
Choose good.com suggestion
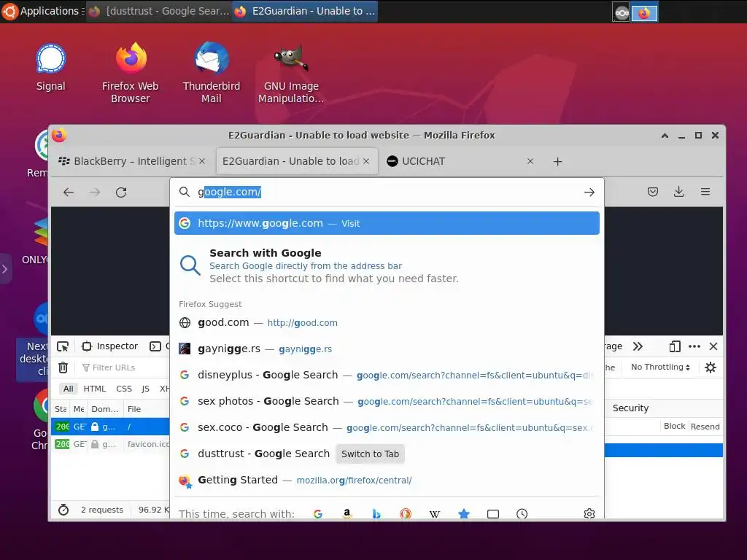click(x=387, y=323)
